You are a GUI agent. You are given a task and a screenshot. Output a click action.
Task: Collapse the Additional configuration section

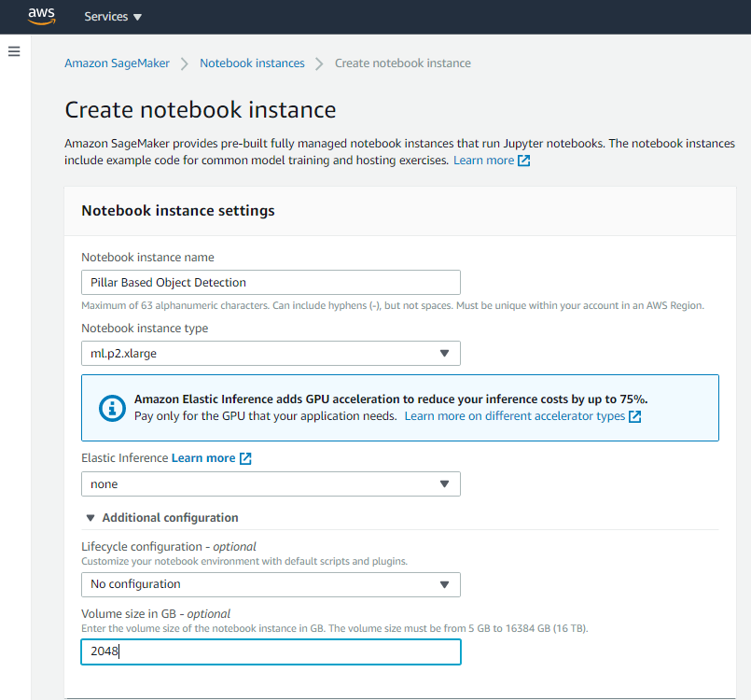(90, 518)
